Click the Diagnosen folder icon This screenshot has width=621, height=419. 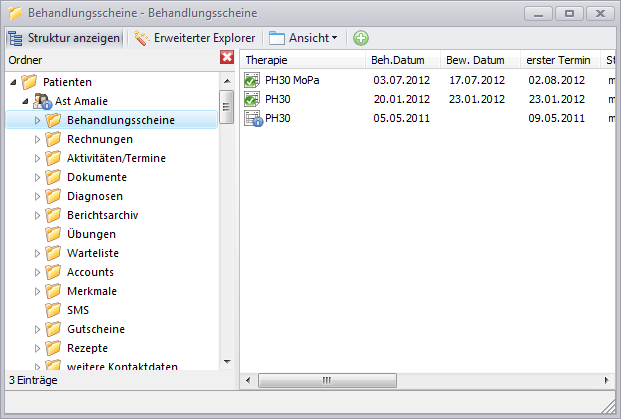pyautogui.click(x=53, y=196)
